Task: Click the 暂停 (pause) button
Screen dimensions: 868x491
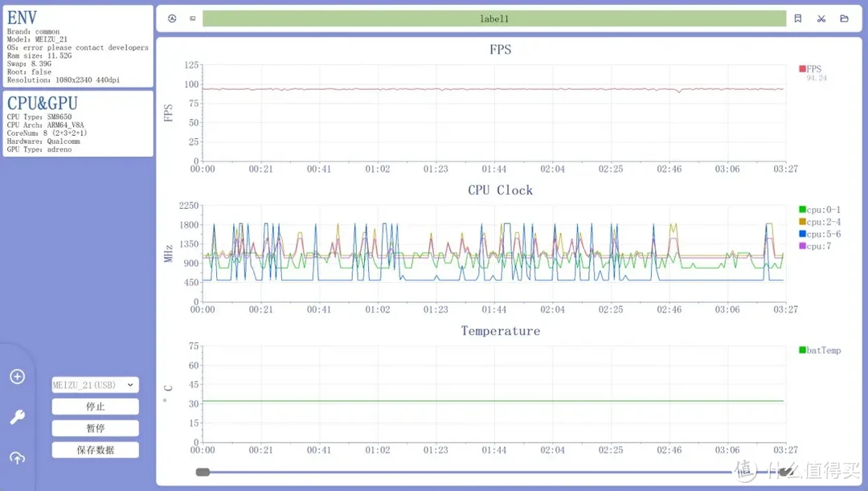Action: (95, 428)
